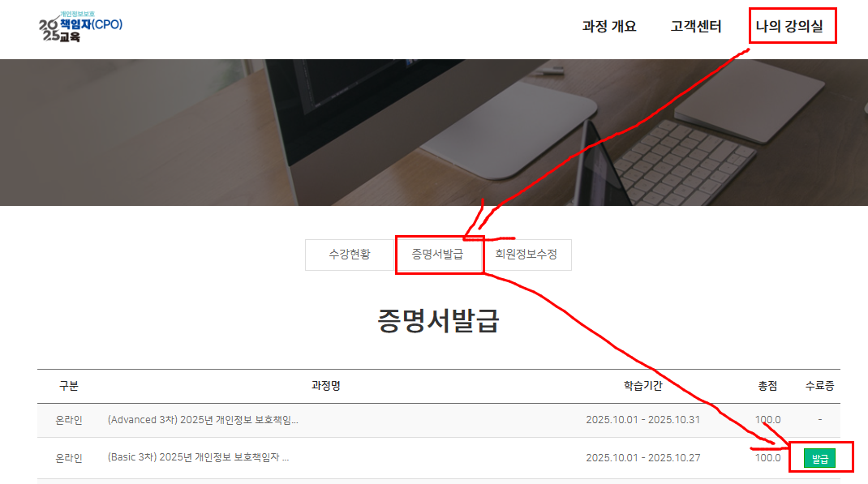Click the 총점 column header
The width and height of the screenshot is (868, 484).
tap(767, 386)
